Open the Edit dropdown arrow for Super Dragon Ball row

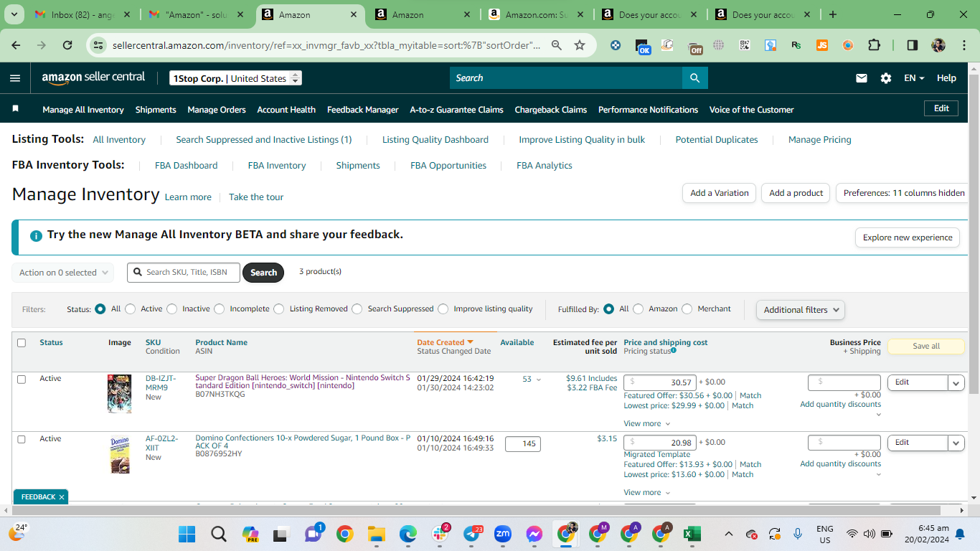[x=956, y=383]
